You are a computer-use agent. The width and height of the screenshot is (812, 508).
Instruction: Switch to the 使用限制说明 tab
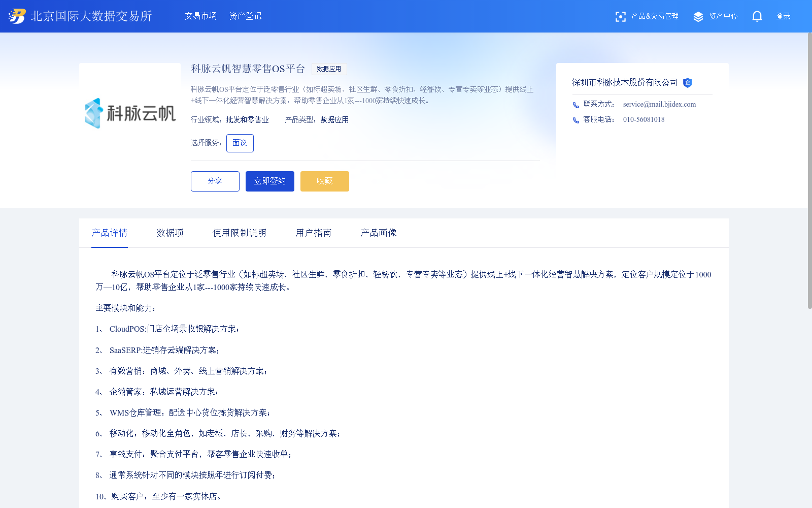[x=240, y=233]
